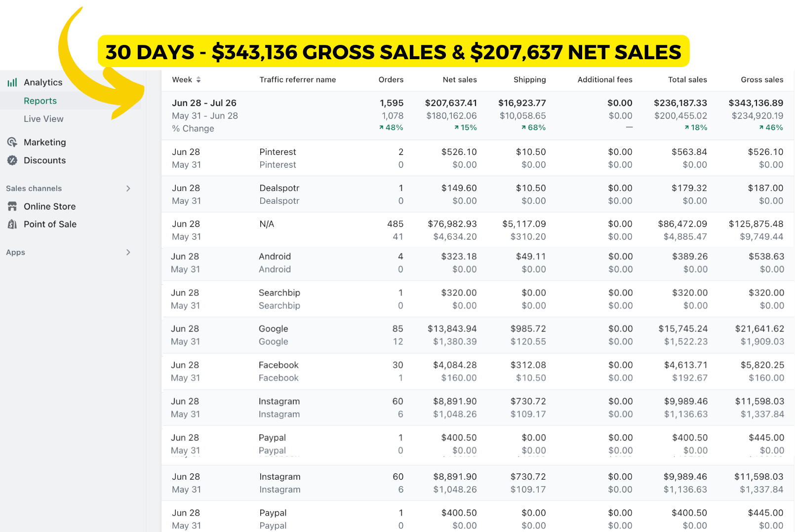Sort by Week column arrows
Screen dimensions: 795x532
click(199, 79)
